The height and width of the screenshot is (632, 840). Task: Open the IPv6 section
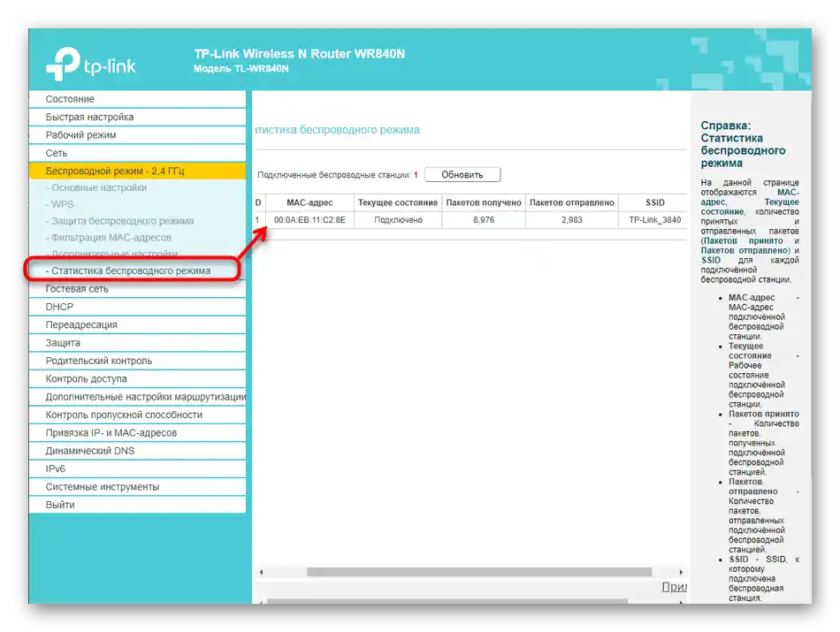(x=137, y=468)
